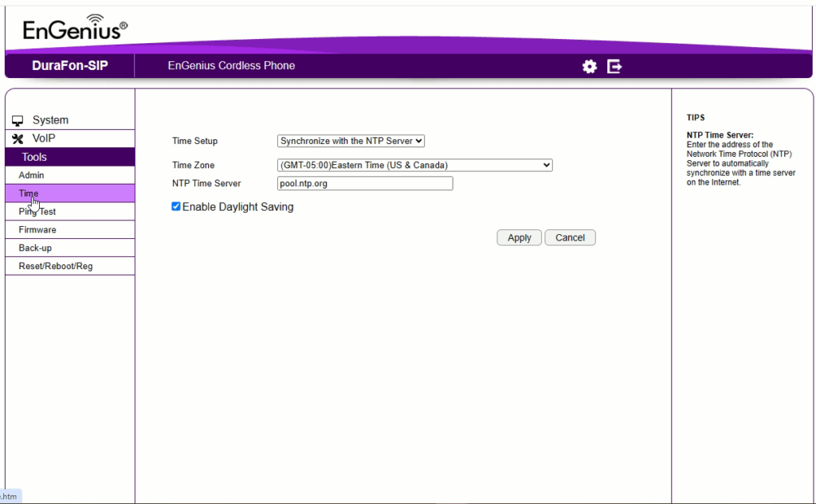
Task: Click the EnGenius logo
Action: point(75,28)
